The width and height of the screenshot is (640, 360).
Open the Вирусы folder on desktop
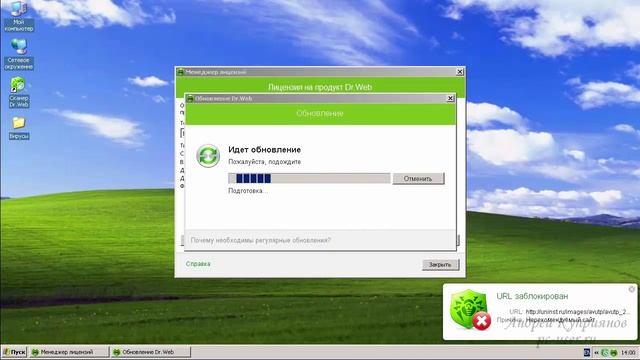pos(18,128)
